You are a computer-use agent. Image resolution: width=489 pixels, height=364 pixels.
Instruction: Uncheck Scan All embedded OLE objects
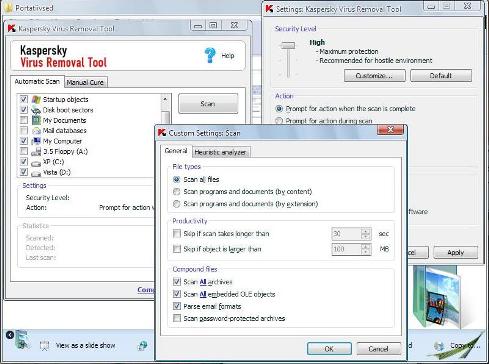tap(177, 294)
